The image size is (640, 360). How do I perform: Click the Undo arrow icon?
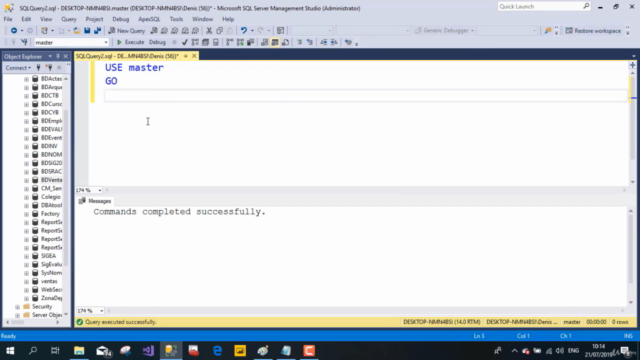point(244,31)
